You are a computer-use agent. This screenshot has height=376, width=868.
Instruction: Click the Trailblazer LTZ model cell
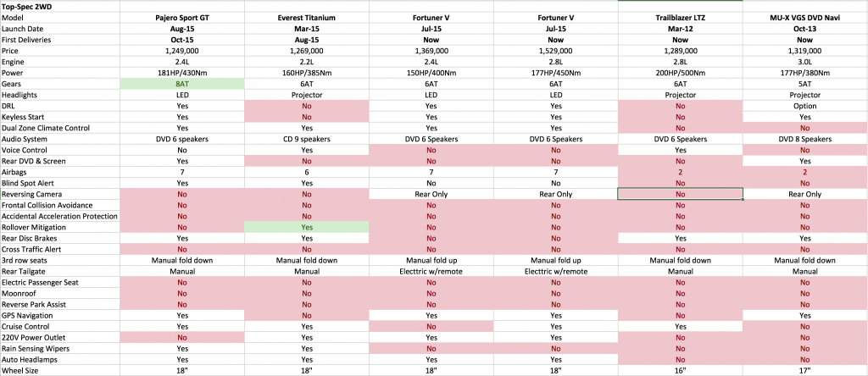(681, 17)
